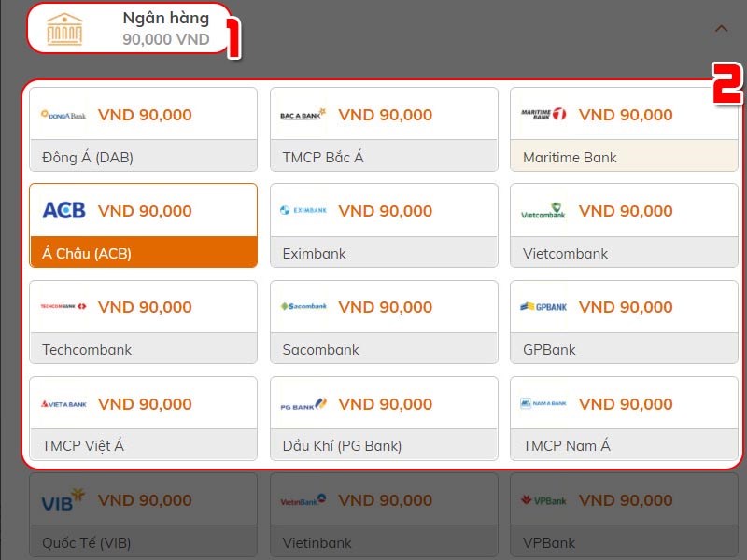Click the VND 90,000 price beside DongA logo
Screen dimensions: 747x560
coord(145,114)
